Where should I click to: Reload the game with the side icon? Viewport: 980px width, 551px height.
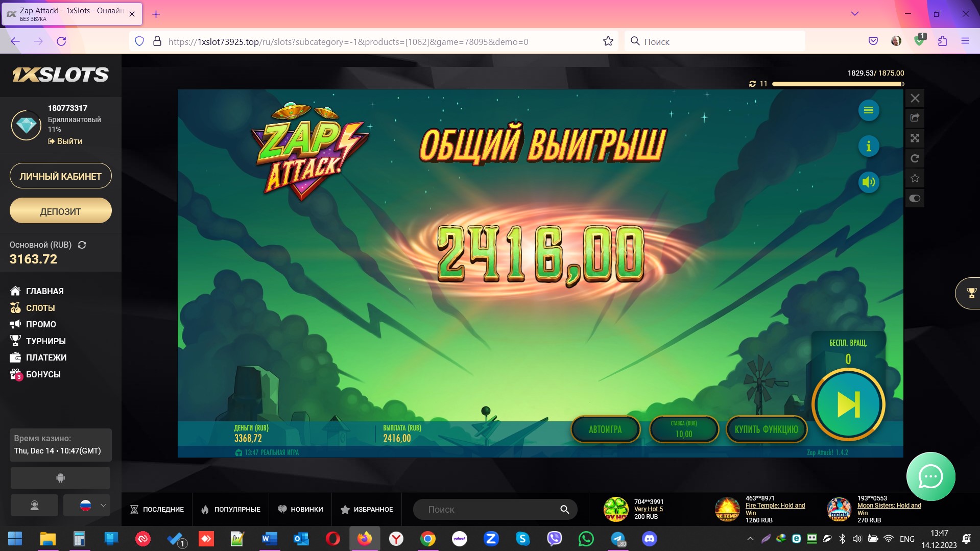915,158
